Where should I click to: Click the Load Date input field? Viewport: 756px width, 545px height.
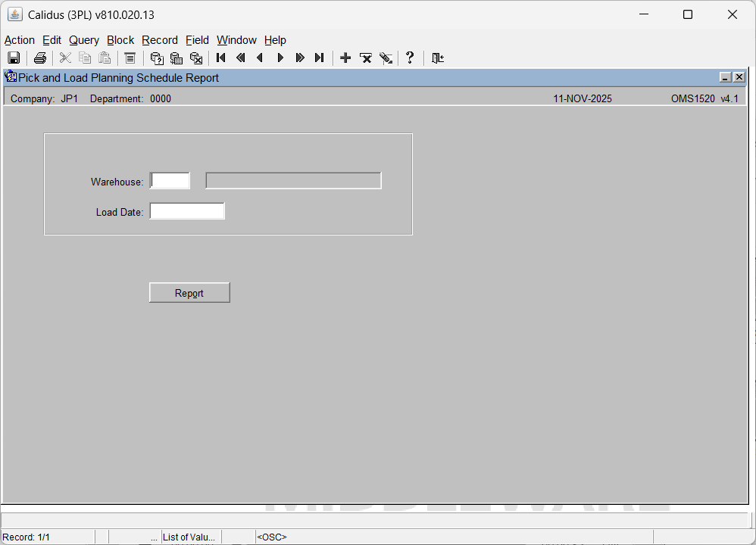pyautogui.click(x=187, y=211)
